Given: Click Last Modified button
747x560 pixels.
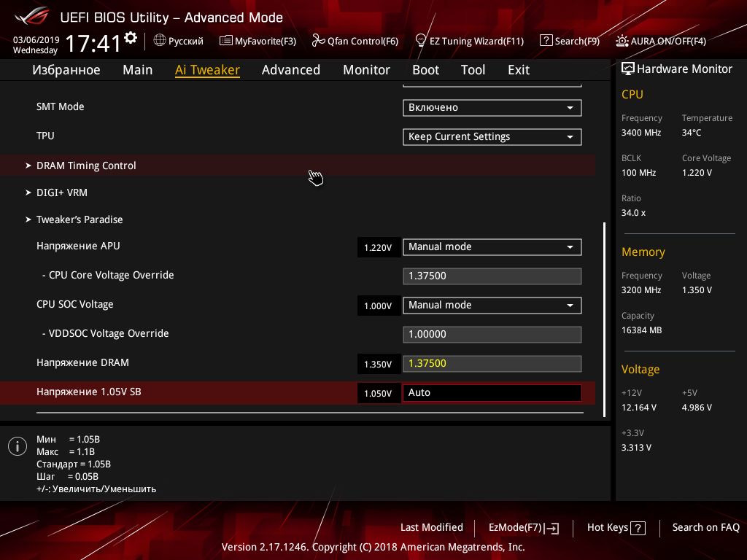Looking at the screenshot, I should pos(432,528).
